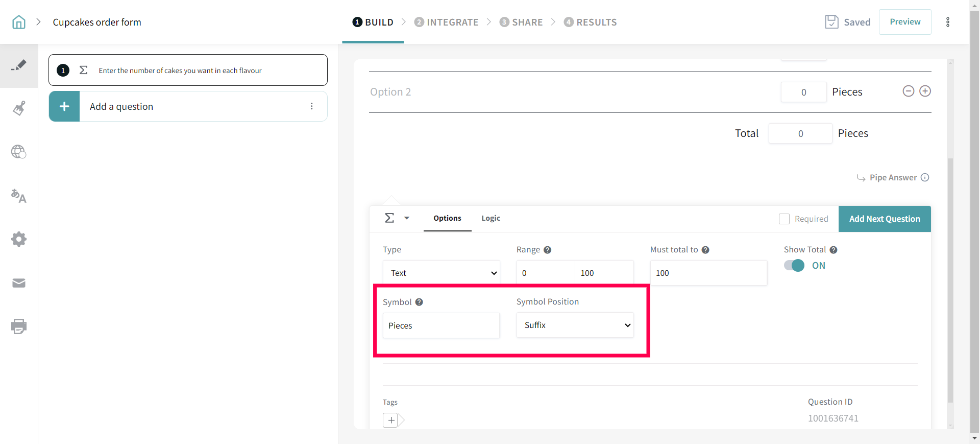
Task: Open the Type dropdown showing Text
Action: [441, 273]
